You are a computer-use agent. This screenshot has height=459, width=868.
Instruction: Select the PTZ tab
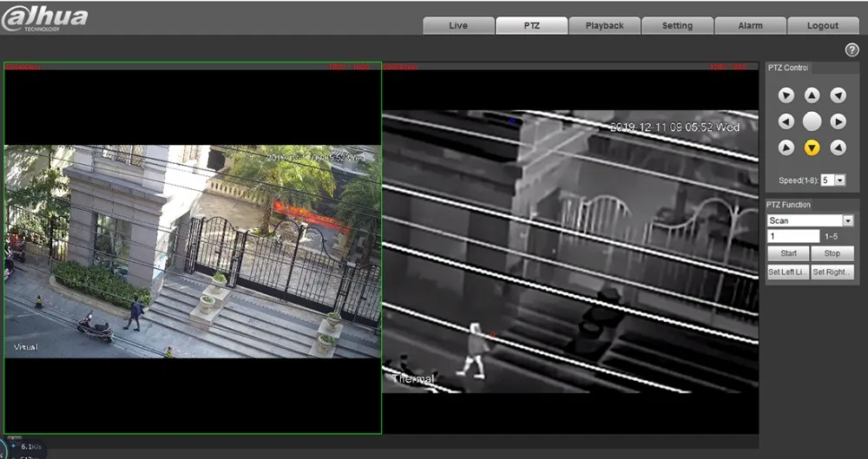pos(531,25)
